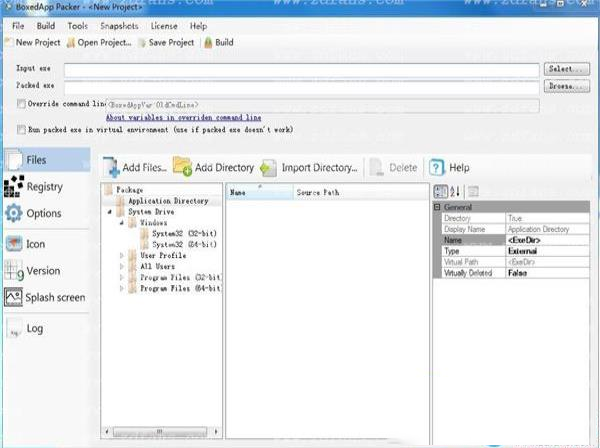Click the Packed exe text field

click(302, 88)
